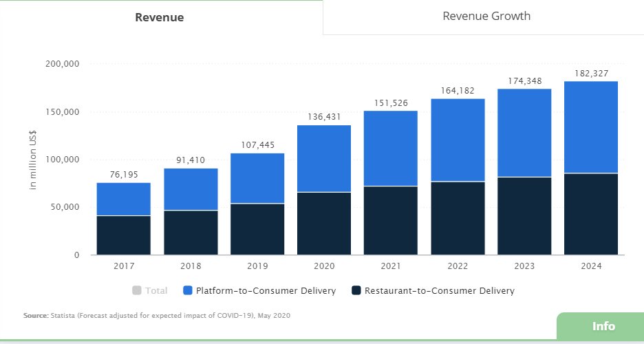The height and width of the screenshot is (344, 644).
Task: Select the 2022 blue Platform-to-Consumer bar segment
Action: (x=458, y=140)
